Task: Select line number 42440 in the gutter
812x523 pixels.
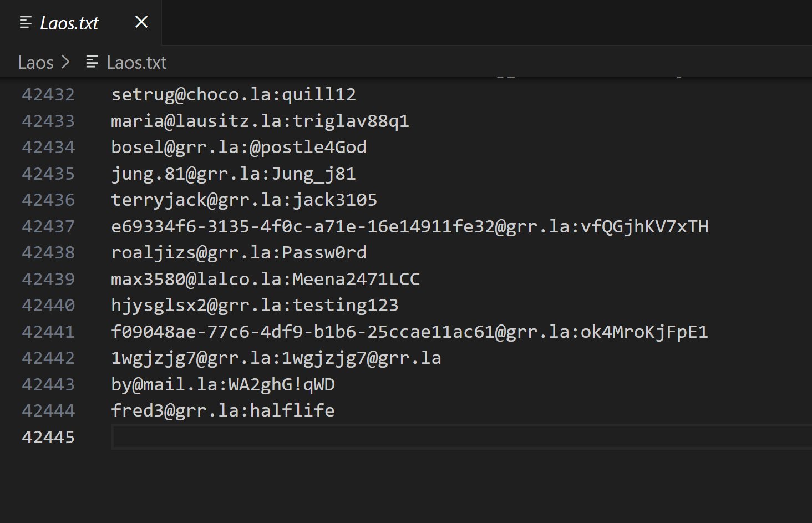Action: [x=48, y=306]
